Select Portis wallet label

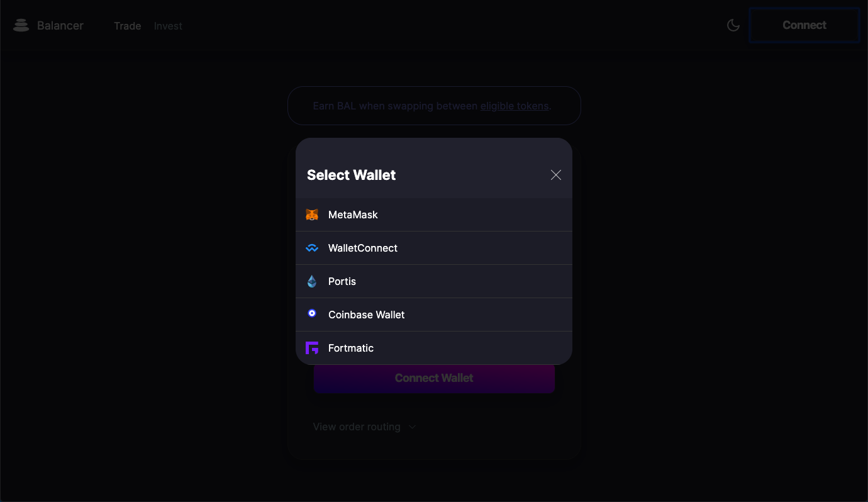click(x=342, y=281)
